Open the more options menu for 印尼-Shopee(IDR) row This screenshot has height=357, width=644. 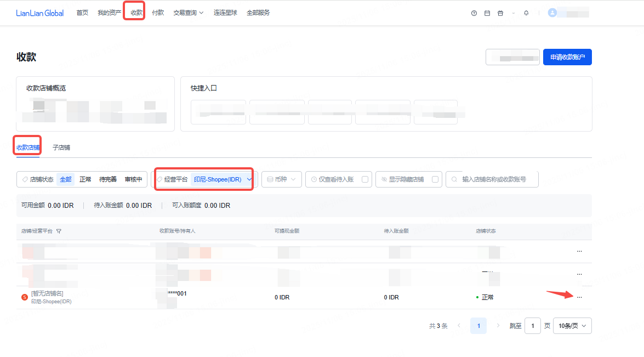click(x=579, y=297)
